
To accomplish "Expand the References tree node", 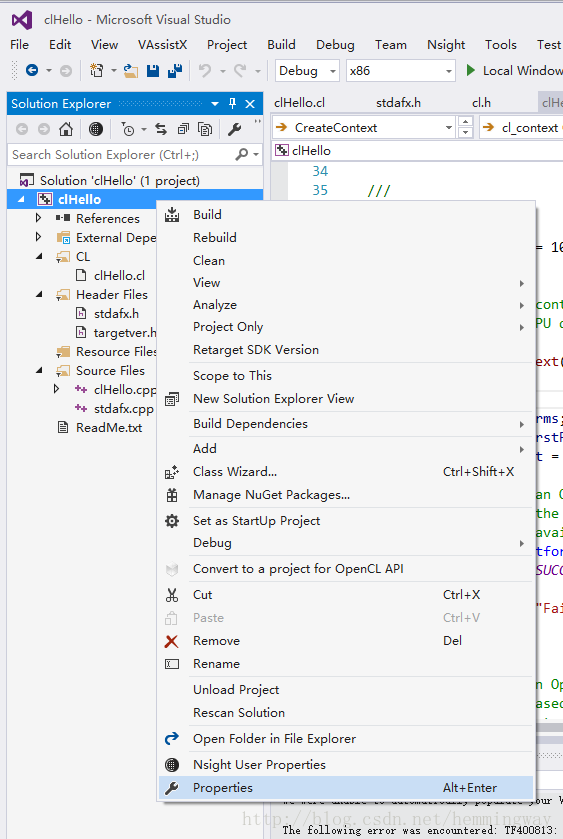I will click(39, 218).
